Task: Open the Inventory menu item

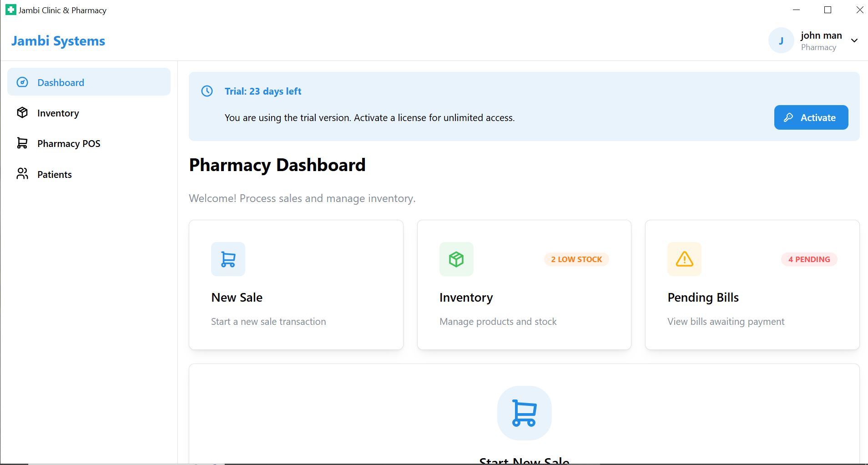Action: point(58,113)
